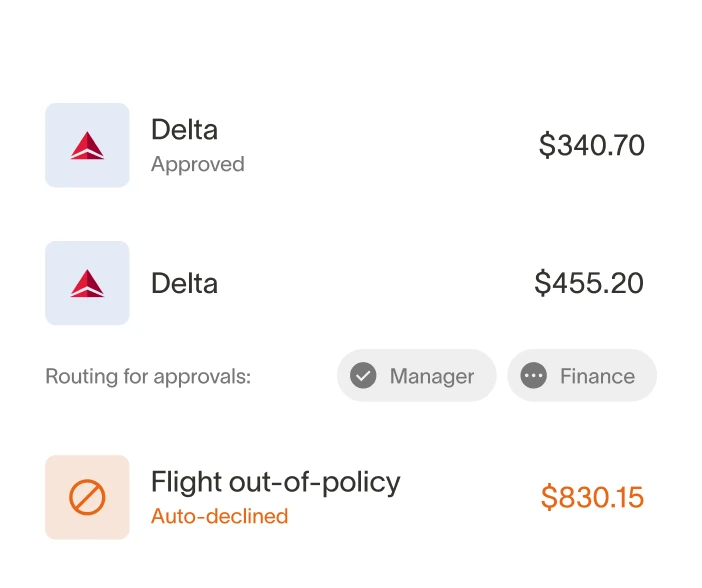Click the checkmark icon in Manager chip
Viewport: 702px width, 588px height.
pos(363,376)
